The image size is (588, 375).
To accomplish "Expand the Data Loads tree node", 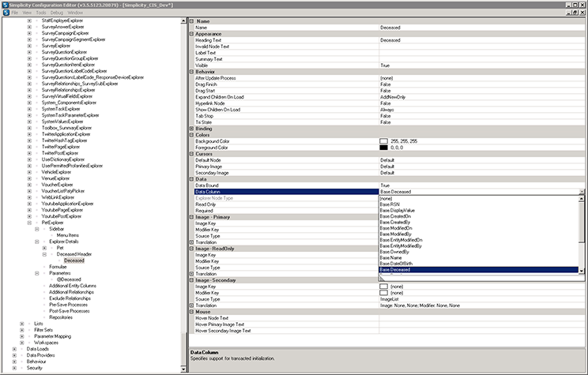I will [x=14, y=348].
